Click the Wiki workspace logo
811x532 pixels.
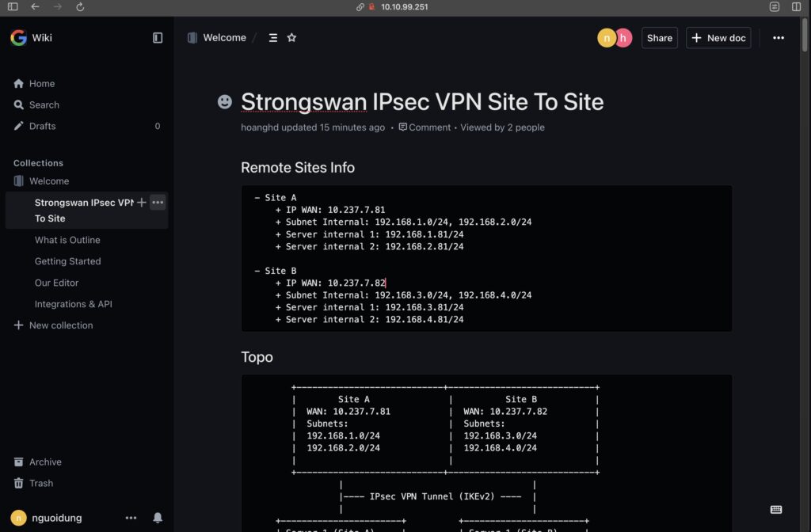(19, 38)
